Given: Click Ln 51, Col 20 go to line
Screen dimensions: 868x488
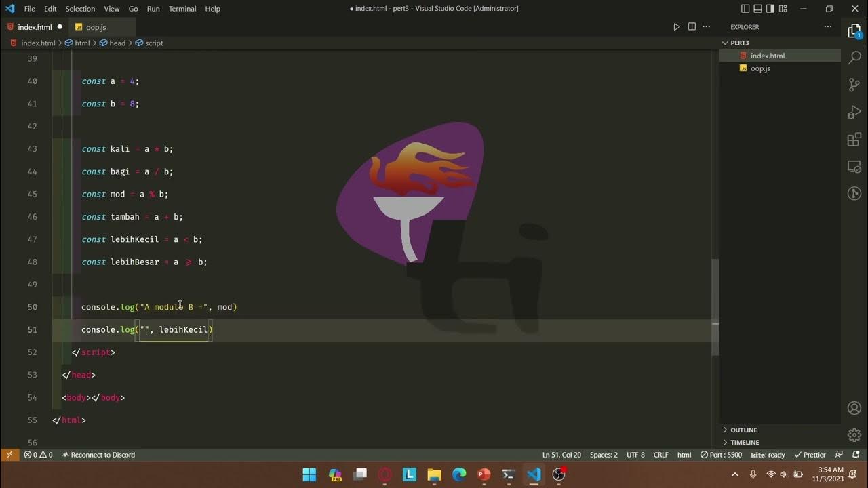Looking at the screenshot, I should (x=561, y=455).
